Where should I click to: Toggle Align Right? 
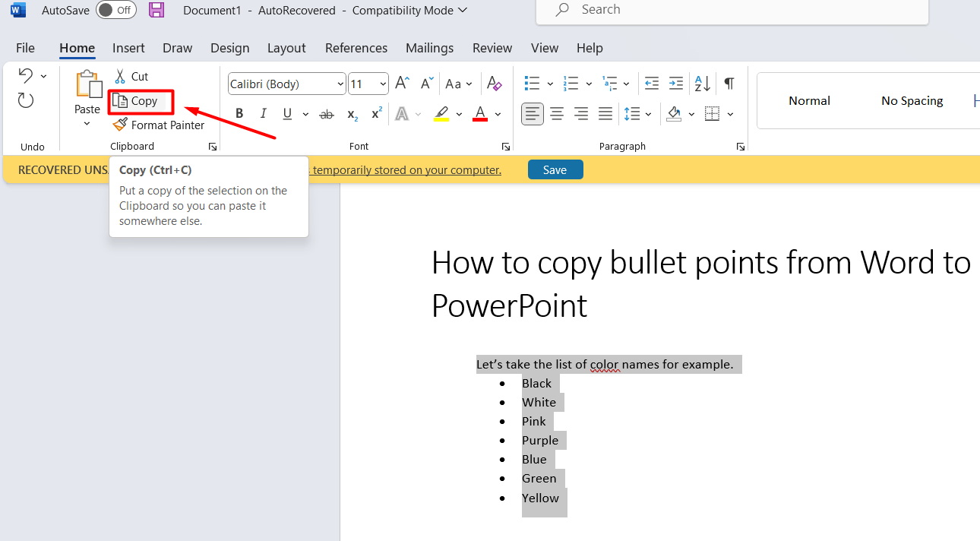click(581, 114)
